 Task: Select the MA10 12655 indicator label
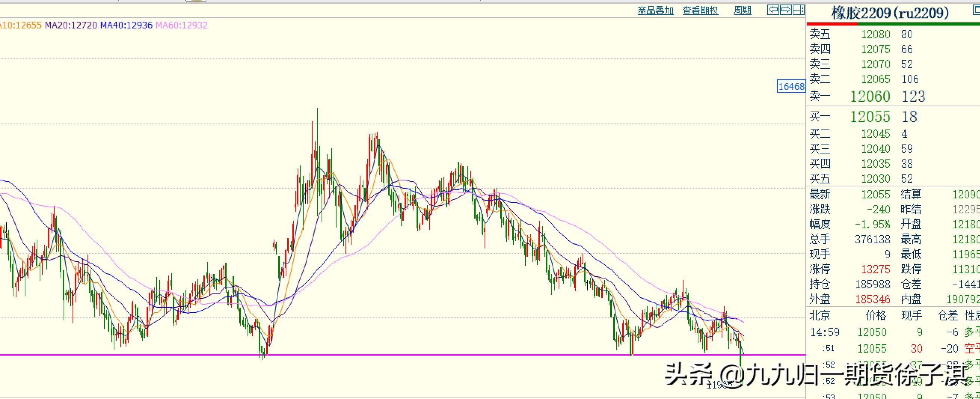(21, 25)
